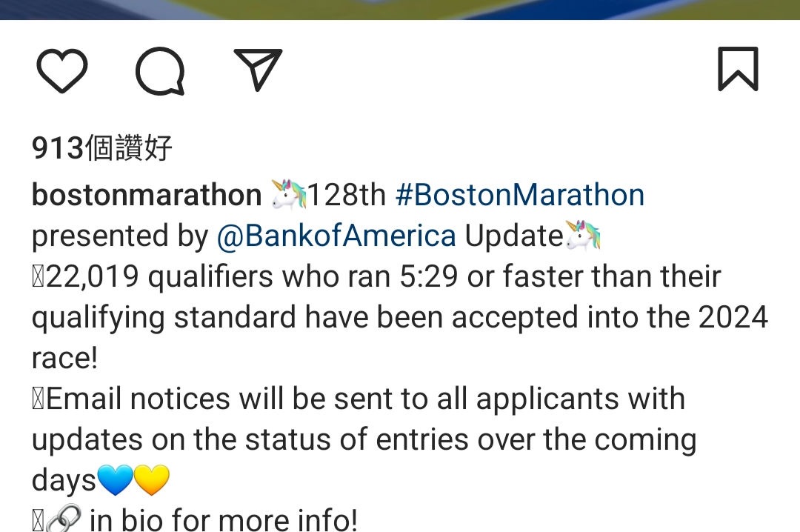Click the unicorn emoji after Update
Image resolution: width=800 pixels, height=532 pixels.
(583, 235)
